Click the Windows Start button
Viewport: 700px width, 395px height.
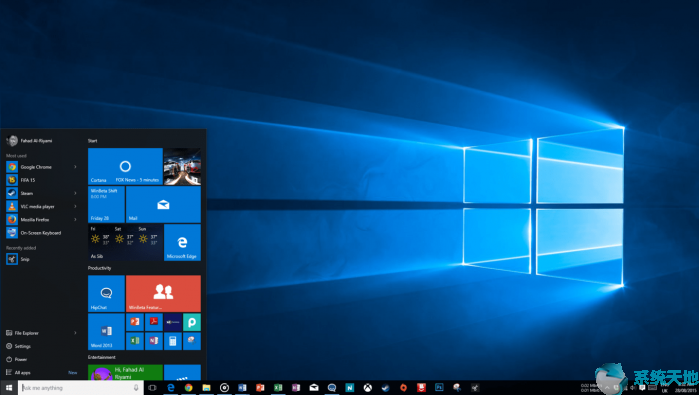(x=9, y=388)
